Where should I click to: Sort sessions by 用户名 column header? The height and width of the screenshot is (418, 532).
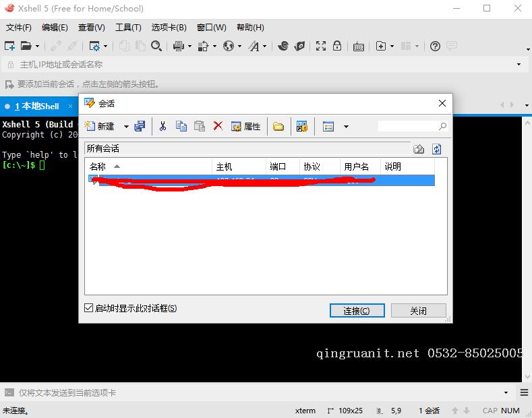pos(360,167)
